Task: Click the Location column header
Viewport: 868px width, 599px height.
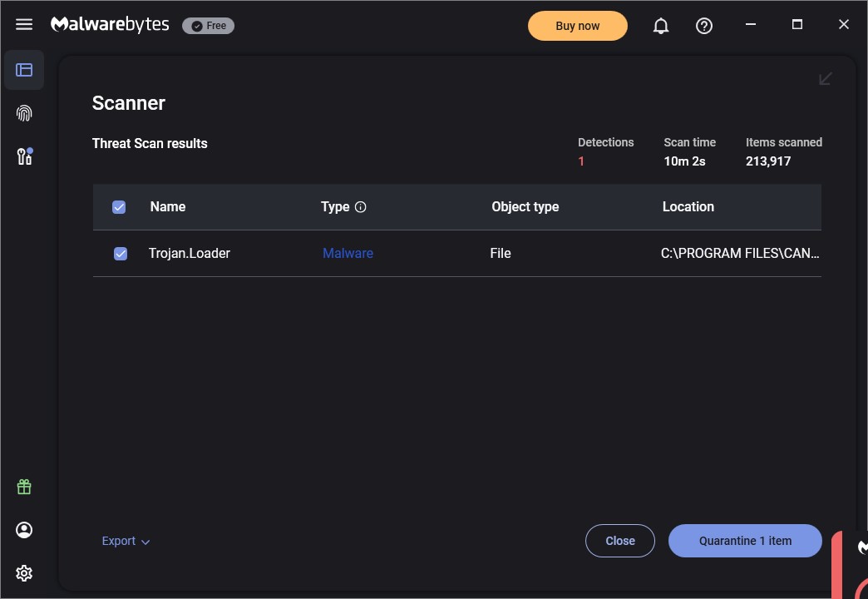Action: click(x=688, y=207)
